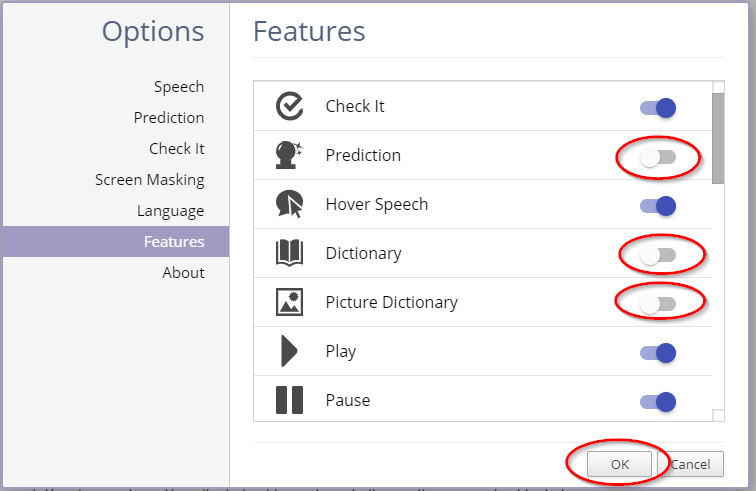
Task: Enable the Prediction feature toggle
Action: (658, 157)
